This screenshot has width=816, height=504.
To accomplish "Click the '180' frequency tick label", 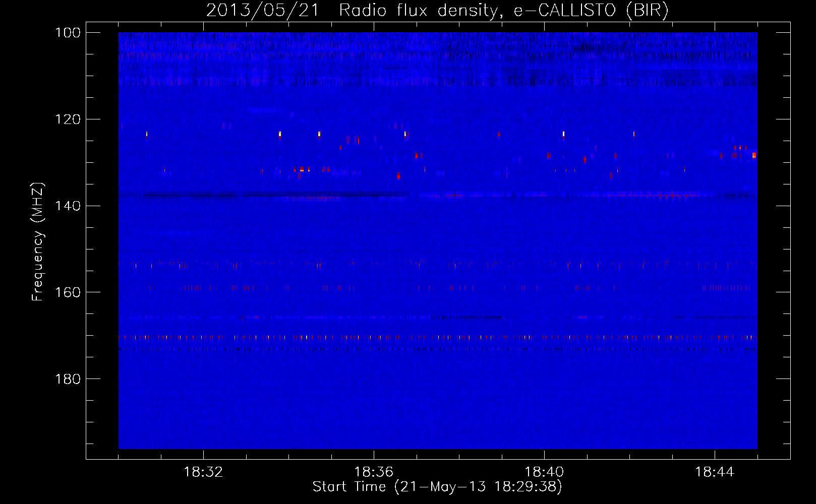I will click(67, 379).
